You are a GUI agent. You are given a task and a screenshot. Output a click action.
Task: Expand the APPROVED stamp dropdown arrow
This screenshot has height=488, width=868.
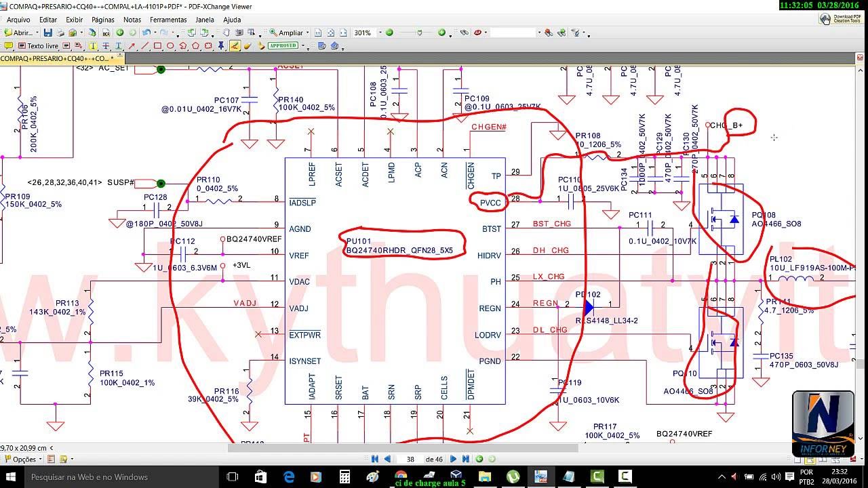pos(303,45)
